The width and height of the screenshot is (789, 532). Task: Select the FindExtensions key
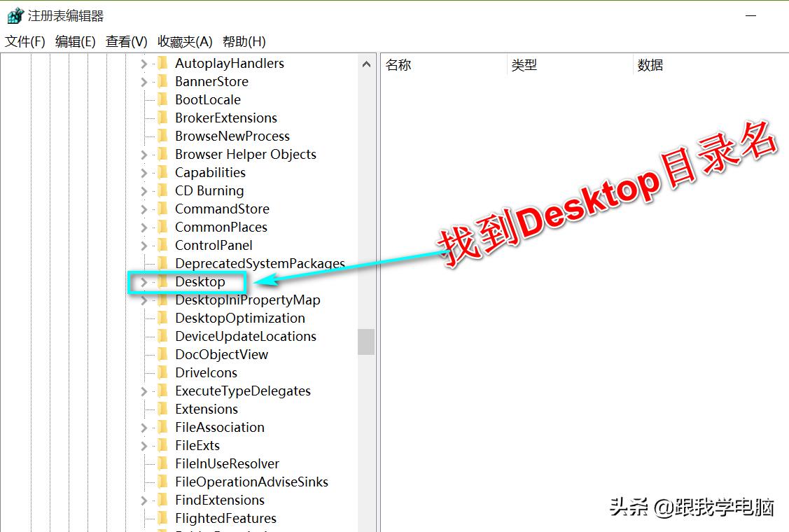pyautogui.click(x=219, y=500)
